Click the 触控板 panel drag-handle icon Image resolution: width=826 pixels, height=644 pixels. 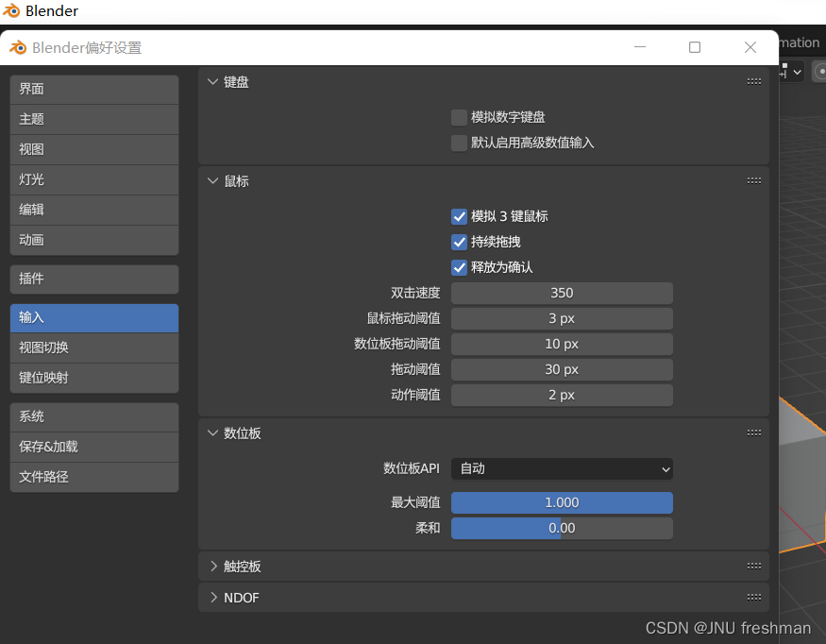click(x=754, y=566)
